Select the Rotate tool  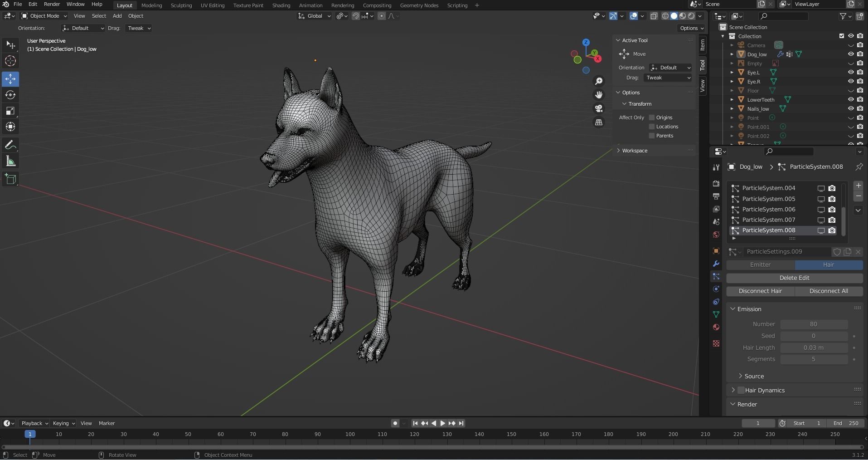(x=10, y=95)
